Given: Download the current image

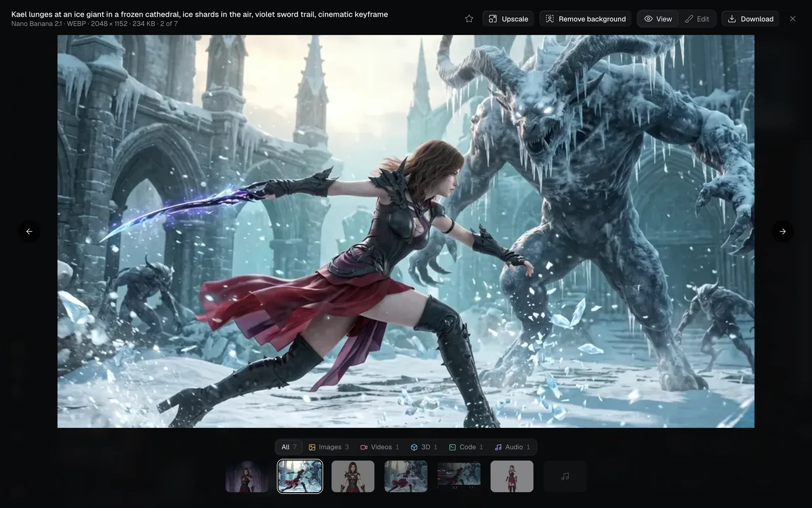Looking at the screenshot, I should (x=751, y=19).
